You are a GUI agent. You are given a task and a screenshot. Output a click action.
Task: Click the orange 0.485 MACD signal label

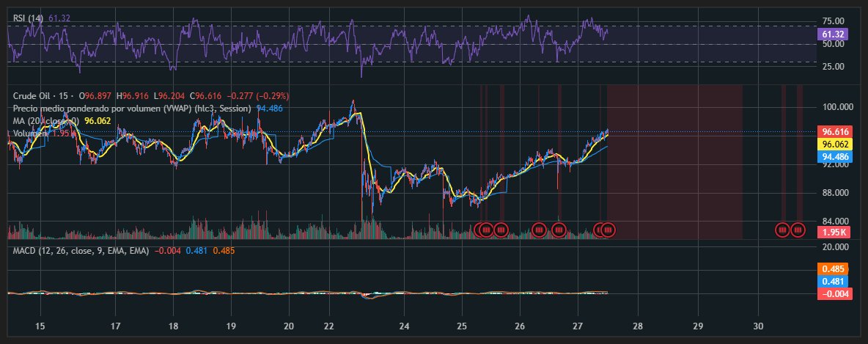pyautogui.click(x=833, y=268)
